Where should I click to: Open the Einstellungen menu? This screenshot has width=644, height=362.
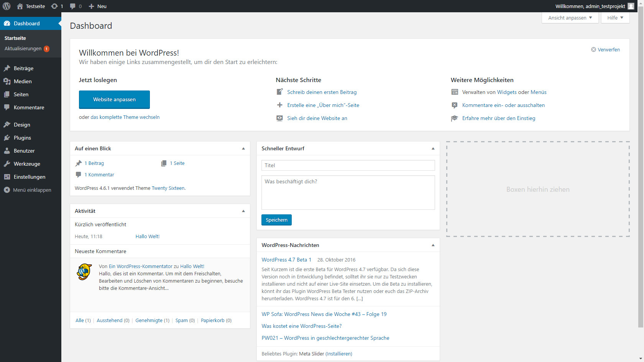[31, 177]
